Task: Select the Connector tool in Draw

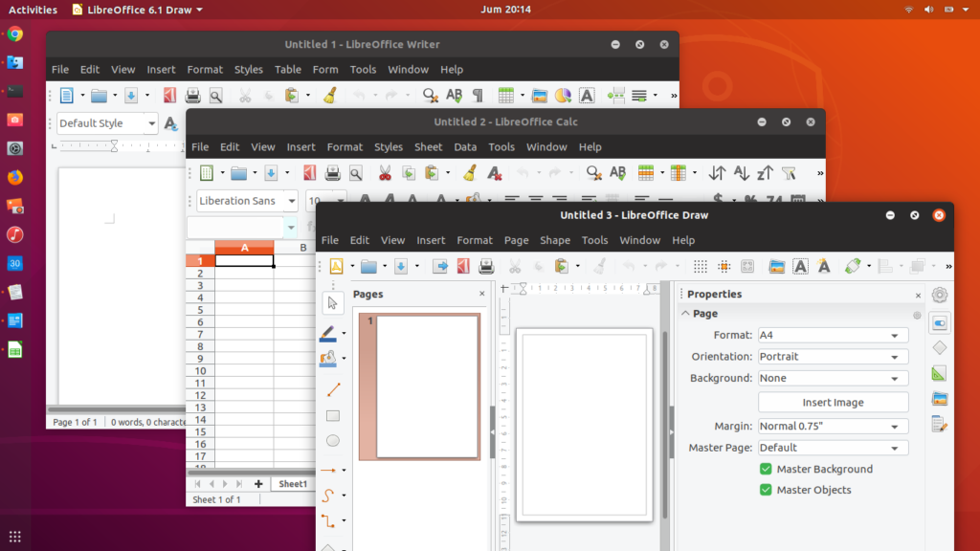Action: coord(328,520)
